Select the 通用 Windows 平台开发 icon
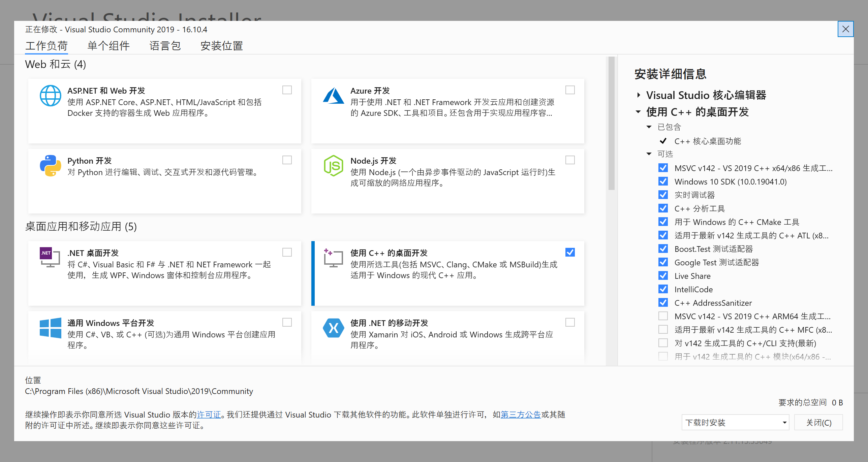Screen dimensions: 868x462 click(x=50, y=328)
